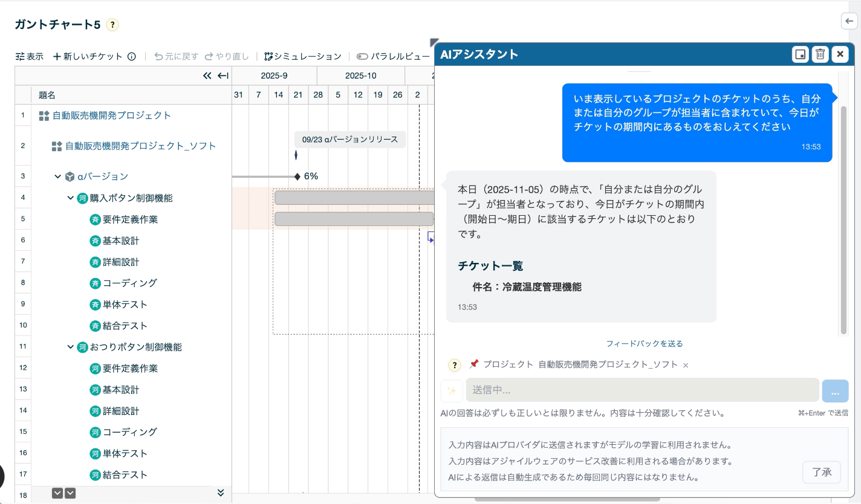Collapse the 購入ボタン制御機能 ticket group
This screenshot has height=504, width=861.
coord(71,198)
